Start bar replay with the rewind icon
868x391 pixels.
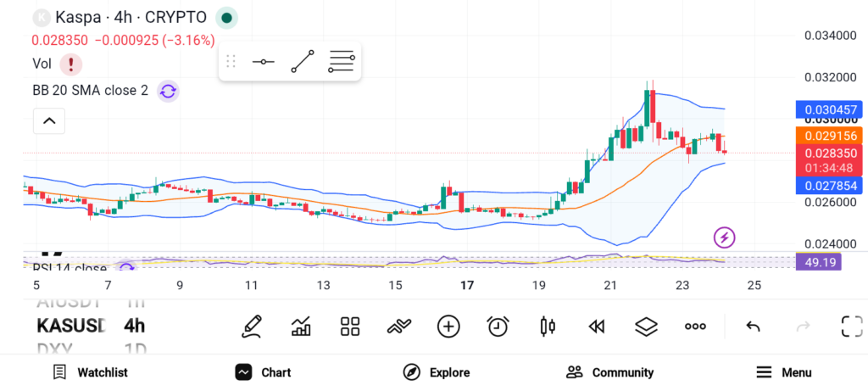tap(596, 327)
